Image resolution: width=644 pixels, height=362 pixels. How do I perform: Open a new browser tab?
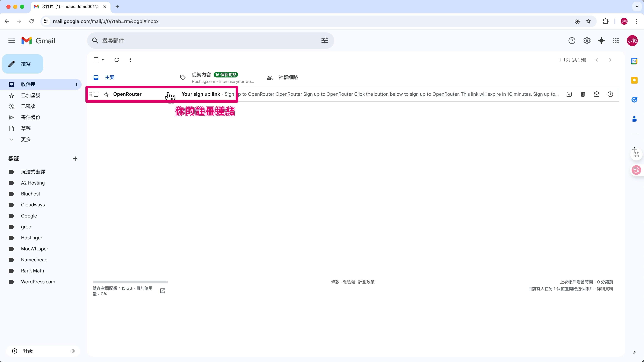(x=117, y=7)
